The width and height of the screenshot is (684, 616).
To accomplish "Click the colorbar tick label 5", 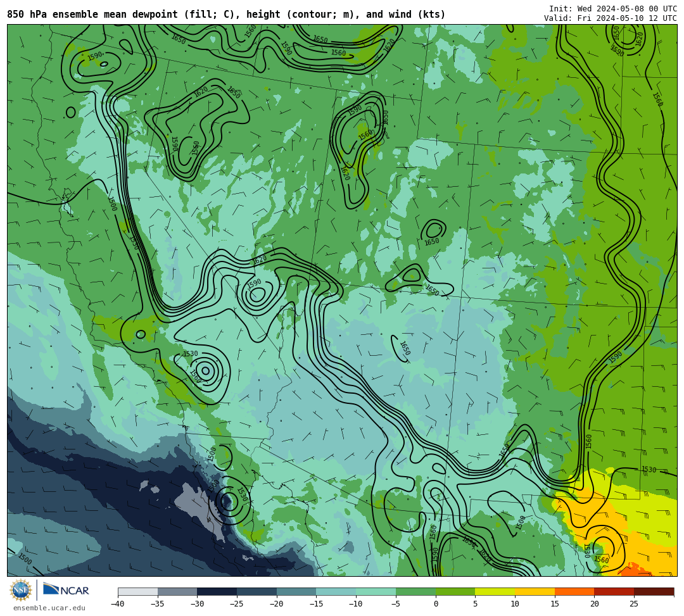I will pos(476,604).
